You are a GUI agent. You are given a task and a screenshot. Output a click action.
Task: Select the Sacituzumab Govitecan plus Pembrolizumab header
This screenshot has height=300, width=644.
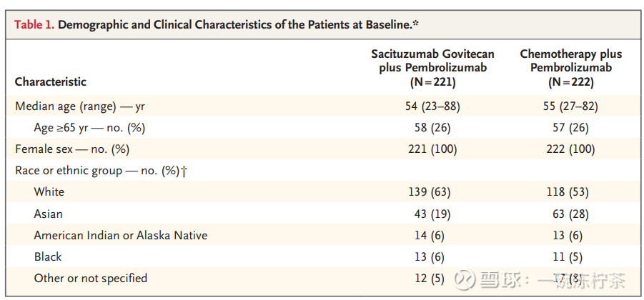pyautogui.click(x=432, y=68)
